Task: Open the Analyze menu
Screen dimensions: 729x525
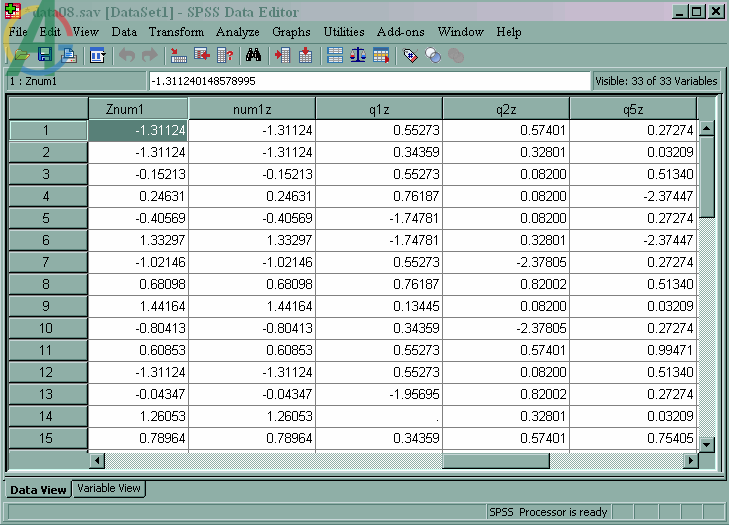Action: [238, 32]
